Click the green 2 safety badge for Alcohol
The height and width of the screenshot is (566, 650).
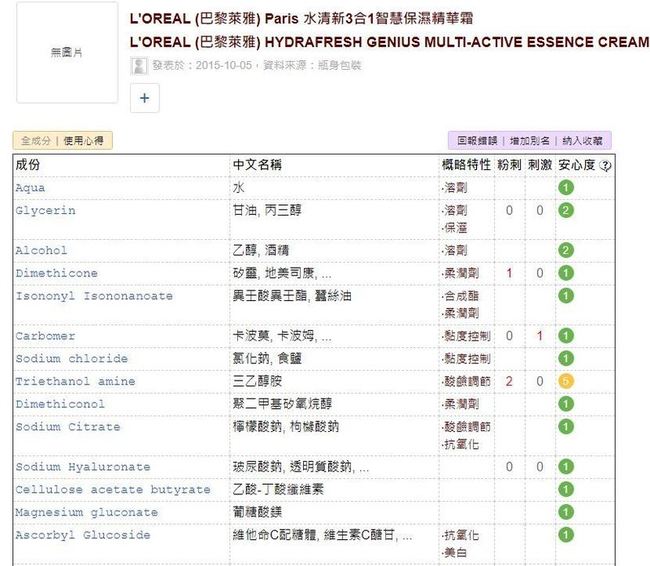pos(566,250)
